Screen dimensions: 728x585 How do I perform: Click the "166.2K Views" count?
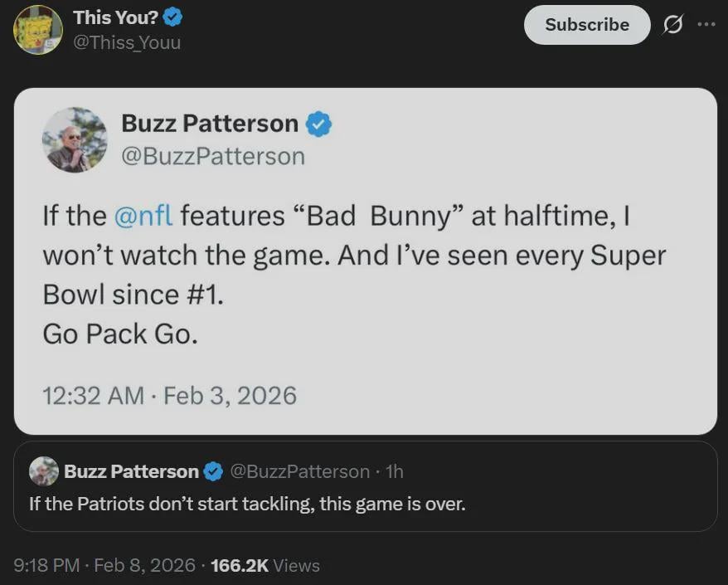coord(265,565)
